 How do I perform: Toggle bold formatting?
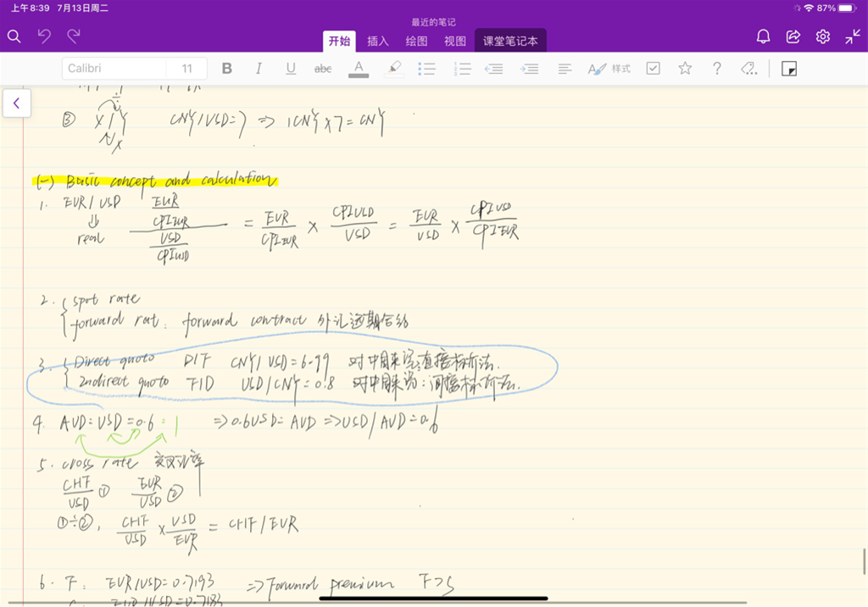(227, 69)
